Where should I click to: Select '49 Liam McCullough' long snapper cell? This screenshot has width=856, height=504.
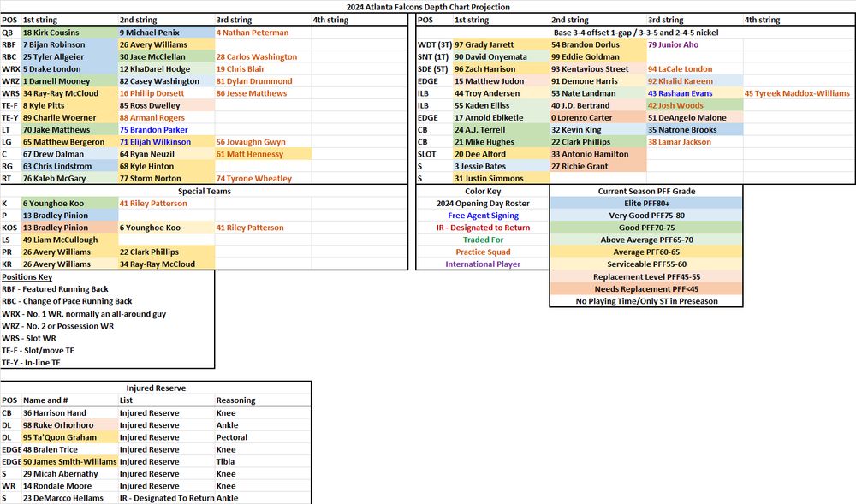70,240
